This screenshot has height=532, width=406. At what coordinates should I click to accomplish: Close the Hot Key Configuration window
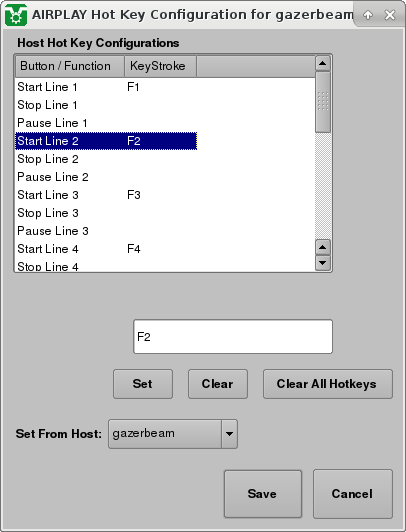pos(390,15)
